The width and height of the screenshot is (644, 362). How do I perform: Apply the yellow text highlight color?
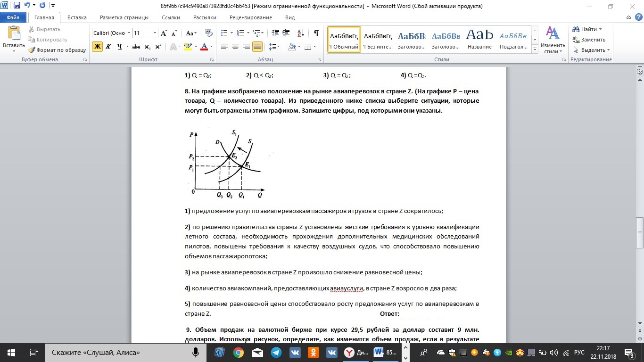[x=188, y=47]
